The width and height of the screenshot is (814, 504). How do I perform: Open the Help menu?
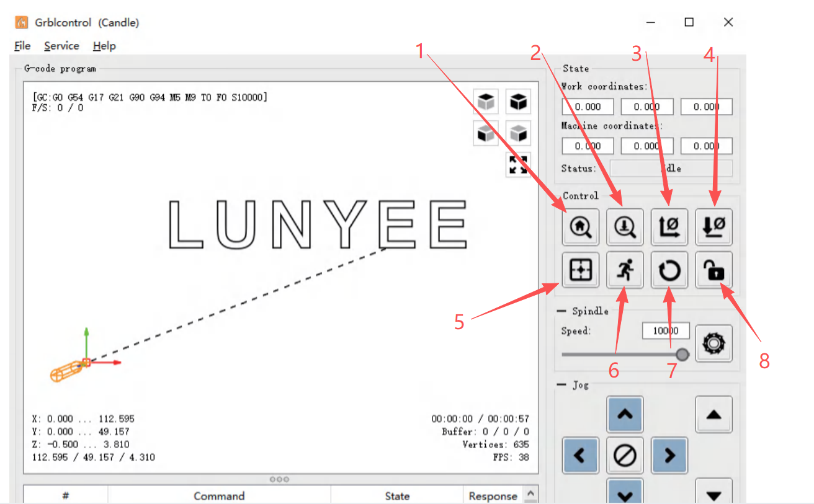tap(104, 46)
